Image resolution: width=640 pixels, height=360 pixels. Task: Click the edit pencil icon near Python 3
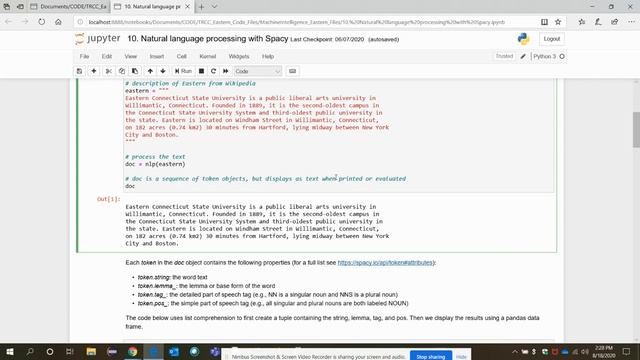pos(523,56)
